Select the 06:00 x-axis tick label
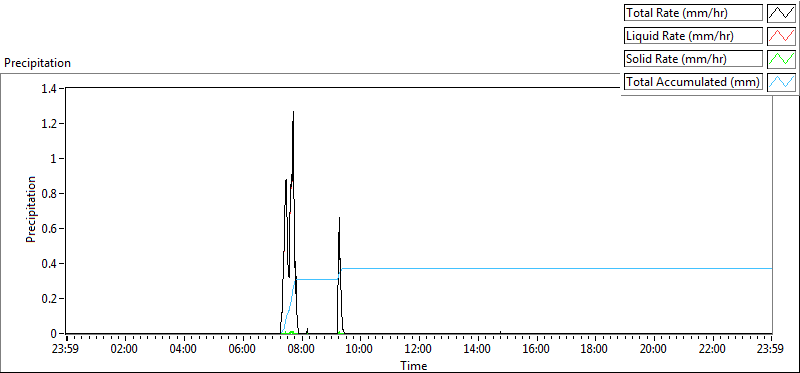 coord(242,349)
